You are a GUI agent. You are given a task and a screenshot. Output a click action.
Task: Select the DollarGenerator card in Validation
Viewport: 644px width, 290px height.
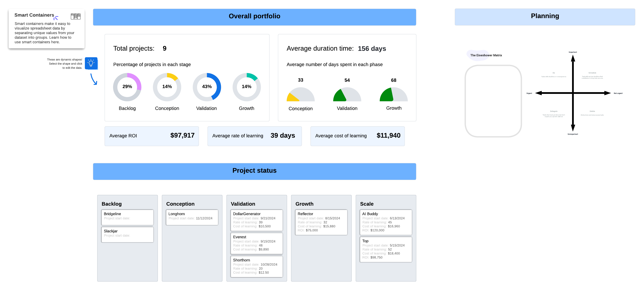[x=257, y=220]
